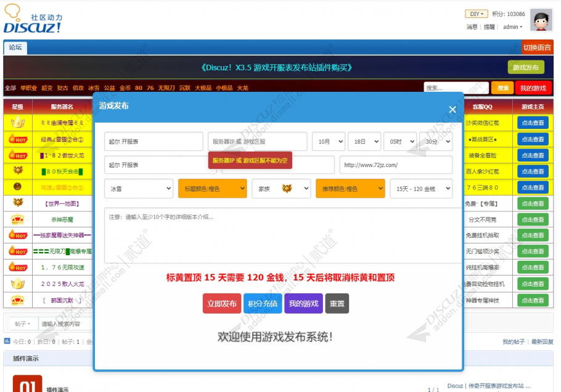Click the HOT flame icon beside 经典∠雷霆②合①
561x392 pixels.
coord(18,139)
